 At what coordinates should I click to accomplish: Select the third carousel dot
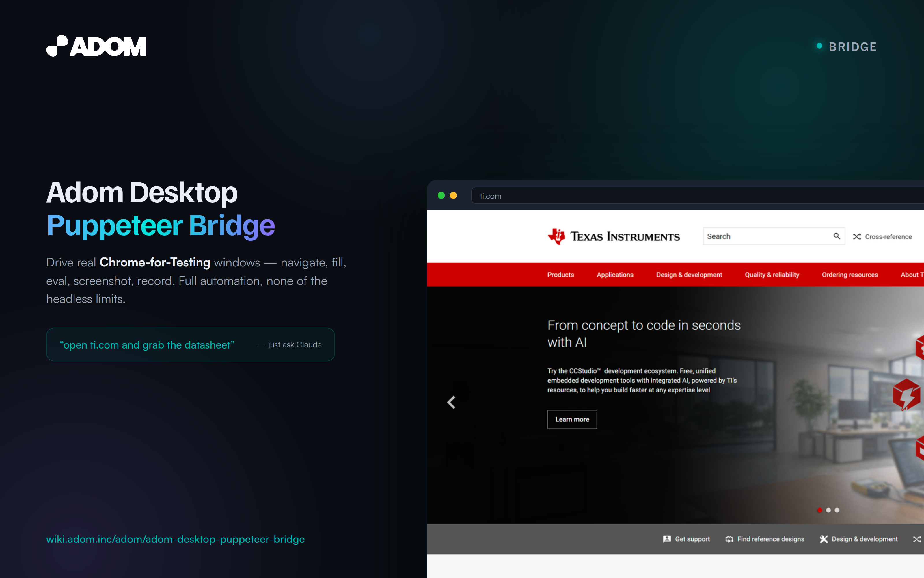click(x=837, y=510)
